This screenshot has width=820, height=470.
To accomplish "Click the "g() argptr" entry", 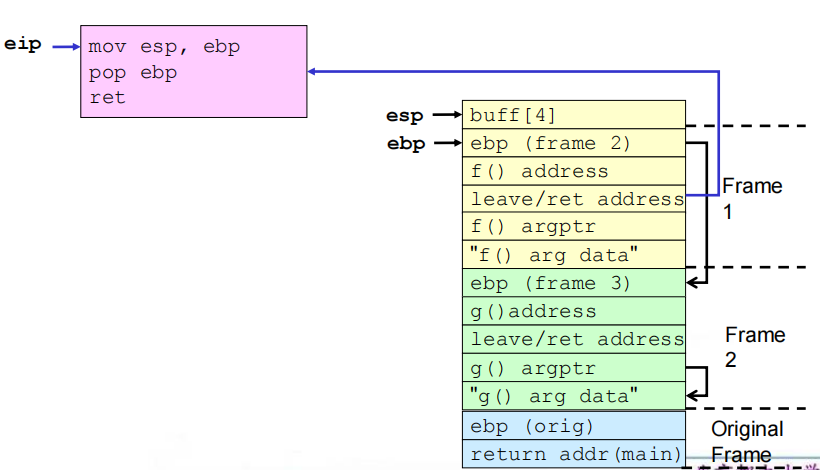I will coord(573,367).
